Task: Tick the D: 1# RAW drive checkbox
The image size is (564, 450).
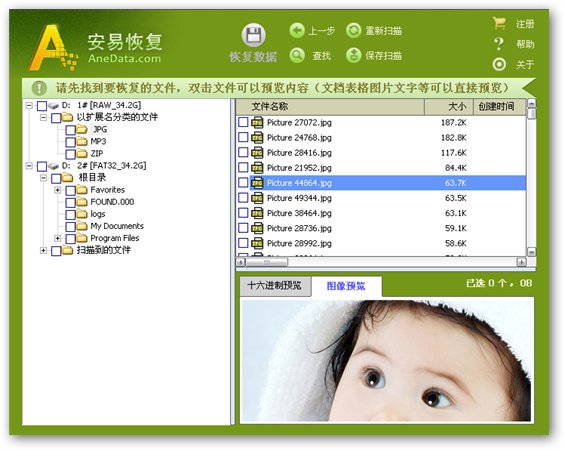Action: [x=42, y=106]
